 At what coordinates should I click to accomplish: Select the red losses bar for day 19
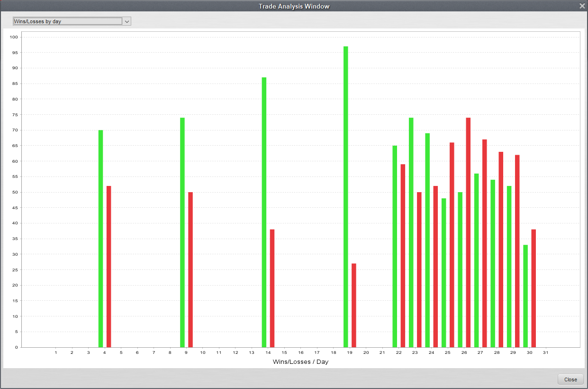pyautogui.click(x=354, y=305)
